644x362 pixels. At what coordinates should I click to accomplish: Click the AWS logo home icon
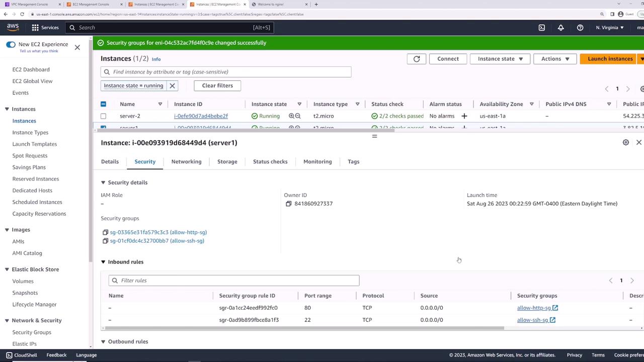tap(13, 27)
